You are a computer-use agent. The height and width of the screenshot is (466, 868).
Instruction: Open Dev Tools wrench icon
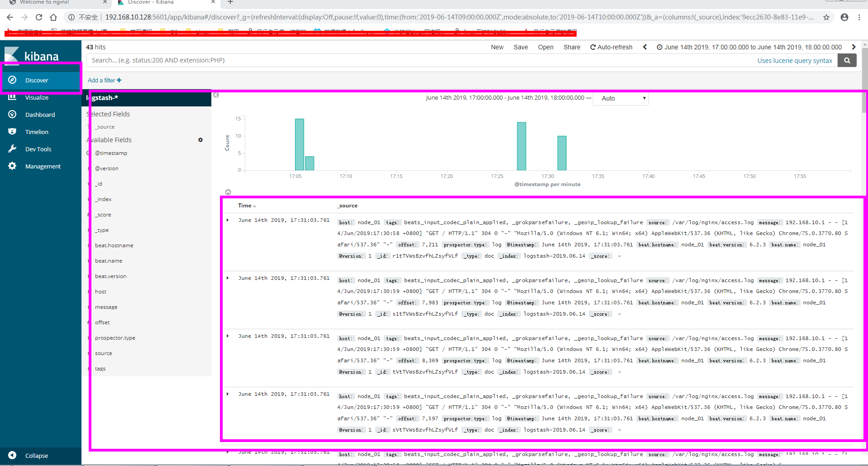click(12, 149)
